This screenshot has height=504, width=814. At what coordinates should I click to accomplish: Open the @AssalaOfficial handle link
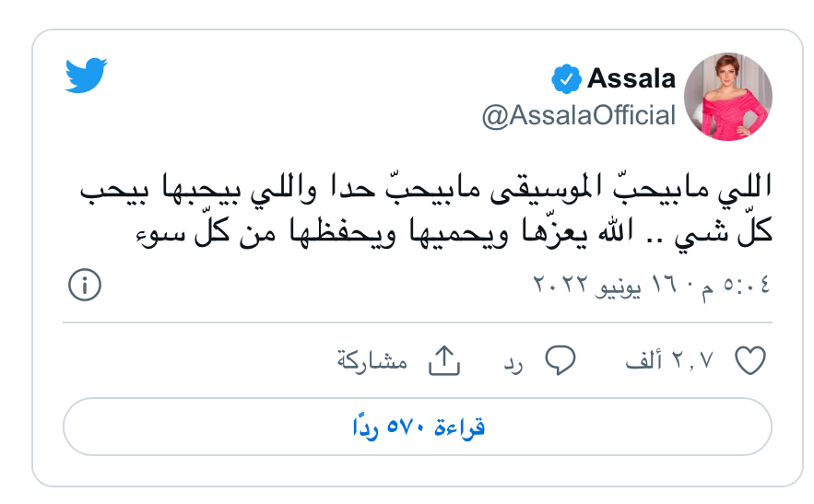pos(579,116)
